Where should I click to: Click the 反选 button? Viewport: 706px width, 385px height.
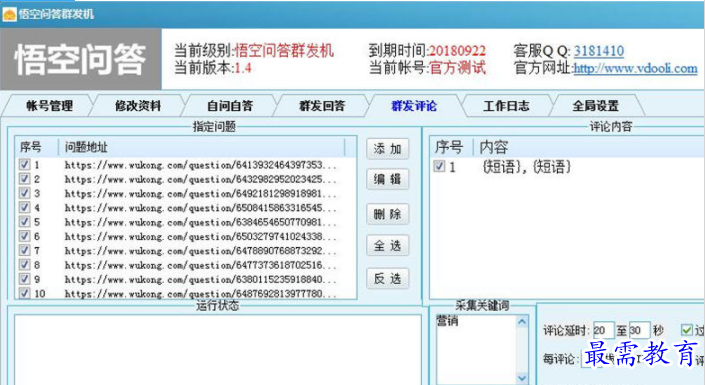387,278
